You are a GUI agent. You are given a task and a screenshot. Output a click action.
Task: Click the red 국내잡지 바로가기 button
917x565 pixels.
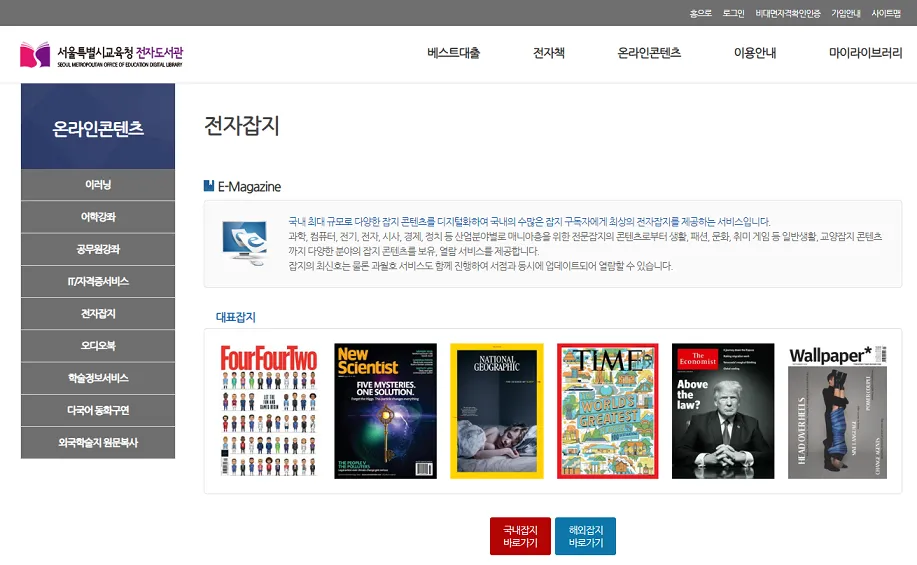(x=520, y=536)
